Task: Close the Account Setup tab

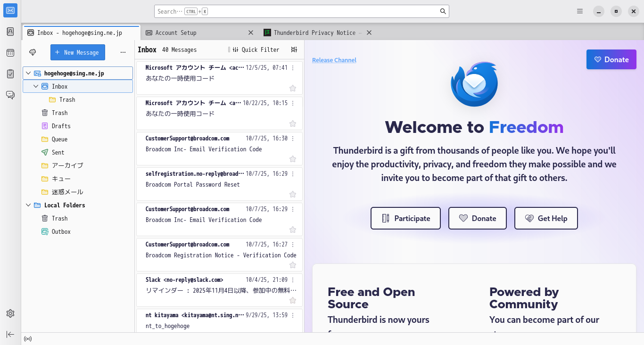Action: [251, 33]
